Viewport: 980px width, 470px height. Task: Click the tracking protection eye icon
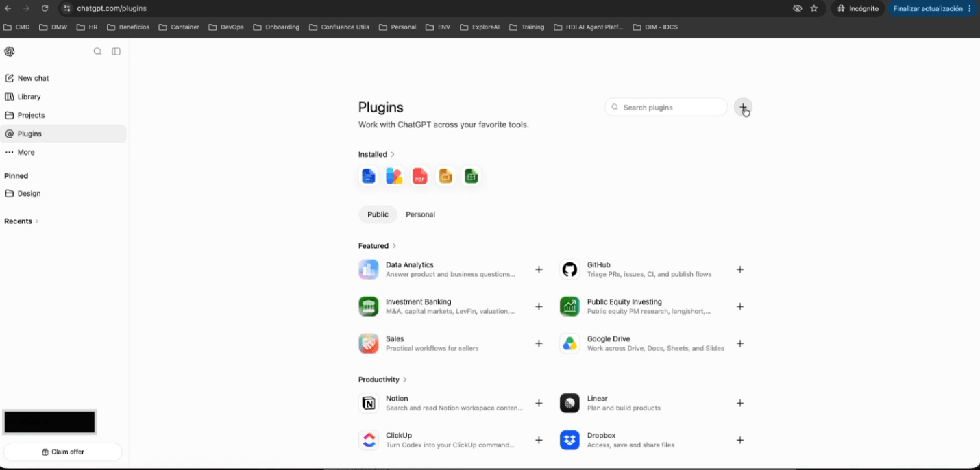coord(797,8)
